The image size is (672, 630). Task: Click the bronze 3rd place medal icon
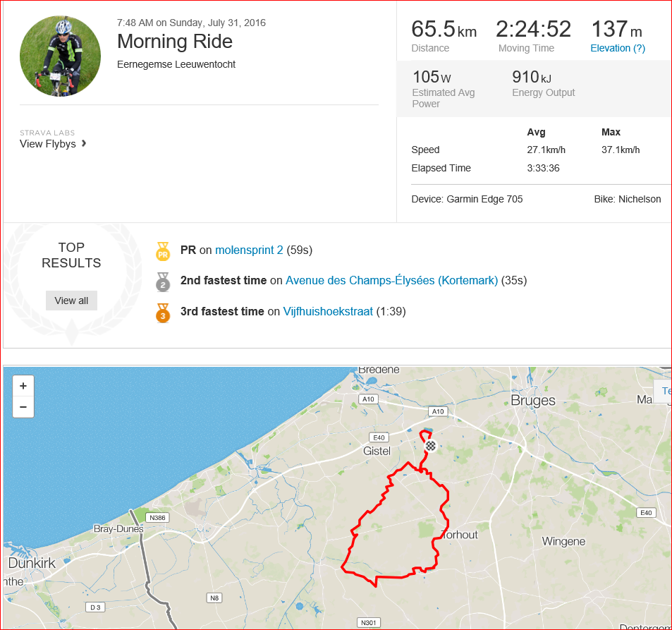[163, 313]
